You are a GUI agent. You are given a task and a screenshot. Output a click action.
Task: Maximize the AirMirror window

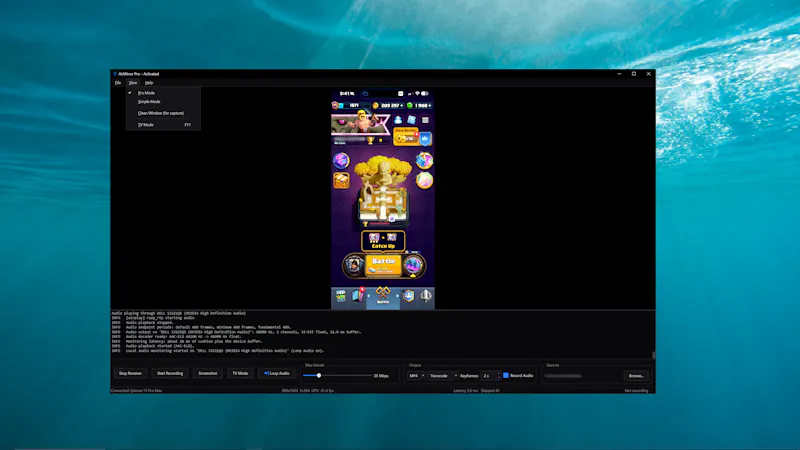pos(634,74)
